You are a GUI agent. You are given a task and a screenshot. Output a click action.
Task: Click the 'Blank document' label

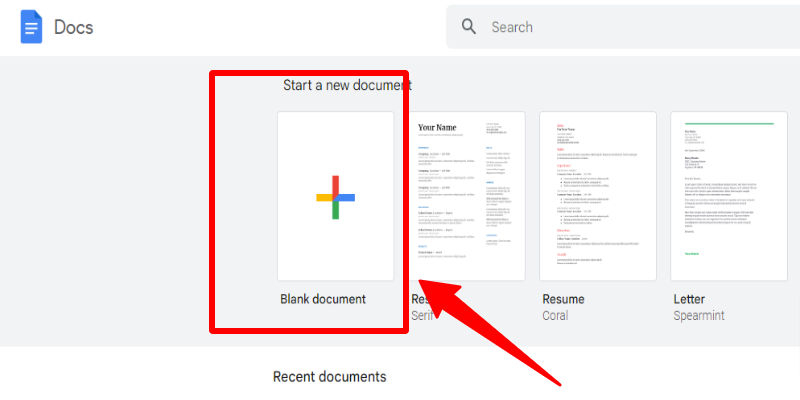323,299
